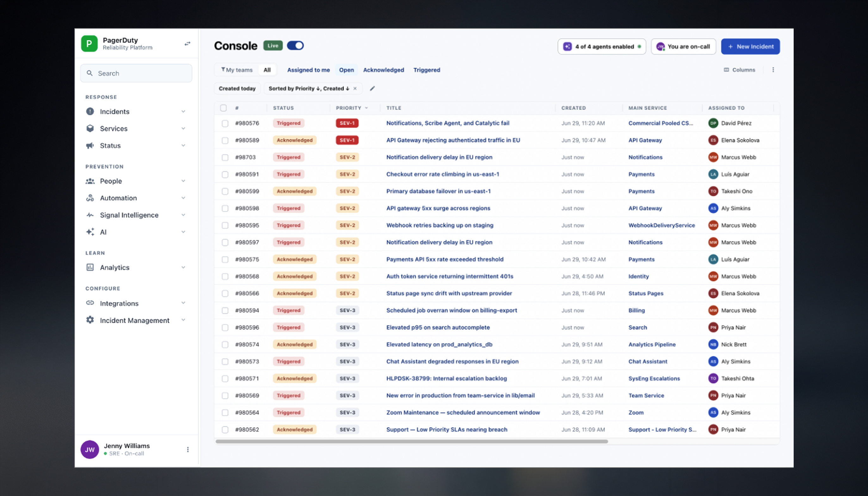The height and width of the screenshot is (496, 868).
Task: Expand the People sidebar chevron
Action: [183, 181]
